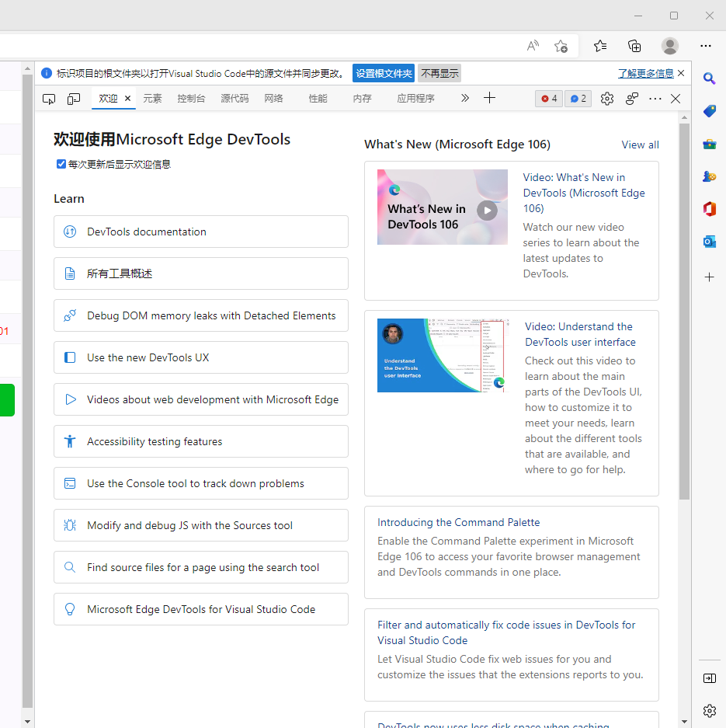The width and height of the screenshot is (726, 728).
Task: Open Find source files link
Action: [x=201, y=567]
